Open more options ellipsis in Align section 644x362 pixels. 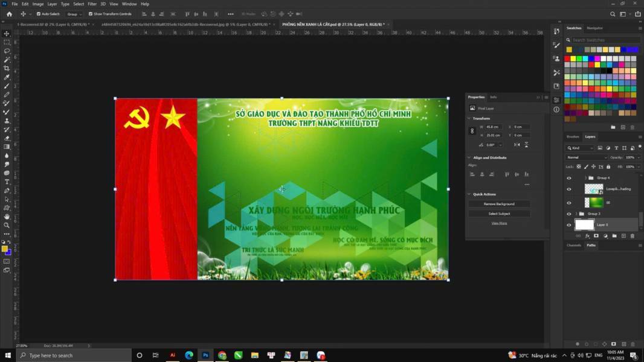(x=527, y=185)
